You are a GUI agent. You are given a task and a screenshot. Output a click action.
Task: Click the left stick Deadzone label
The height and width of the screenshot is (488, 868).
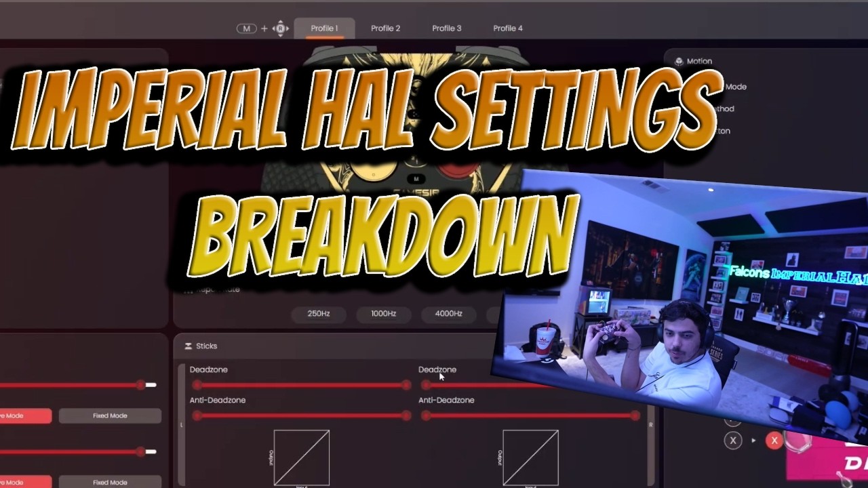[209, 369]
